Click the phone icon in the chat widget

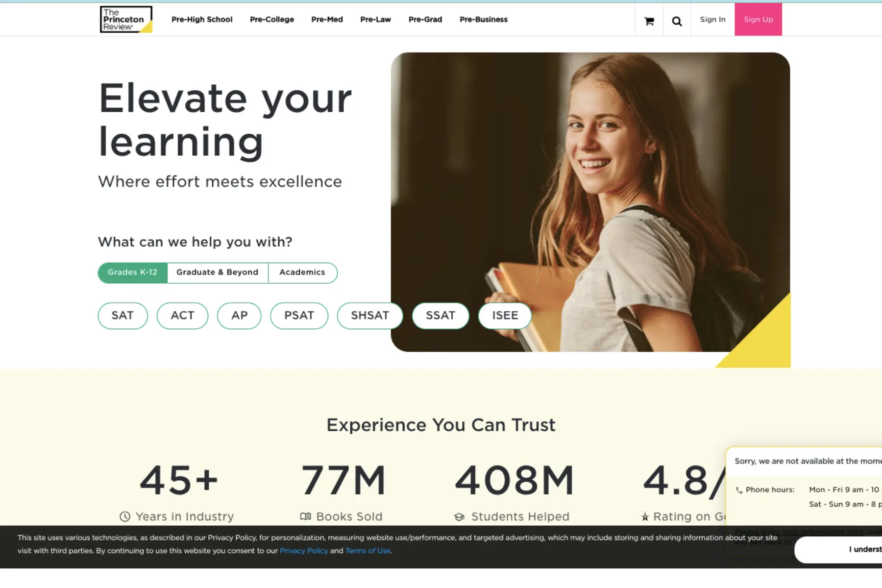739,490
